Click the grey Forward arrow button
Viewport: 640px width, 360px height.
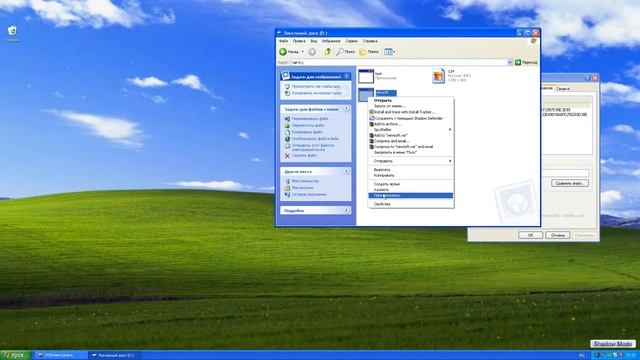click(x=312, y=52)
